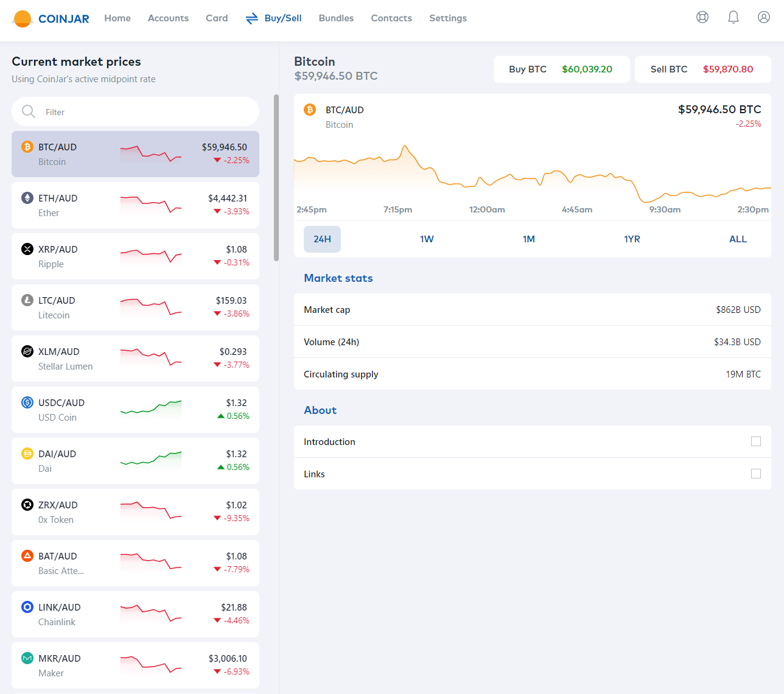Click the $0.293 Stellar Lumen price
The width and height of the screenshot is (784, 694).
pyautogui.click(x=233, y=352)
